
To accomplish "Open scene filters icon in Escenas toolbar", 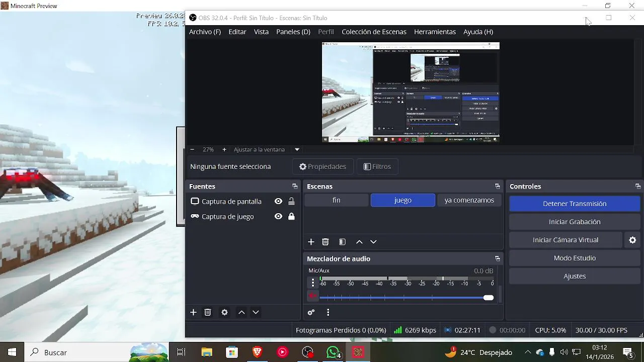I will point(342,242).
